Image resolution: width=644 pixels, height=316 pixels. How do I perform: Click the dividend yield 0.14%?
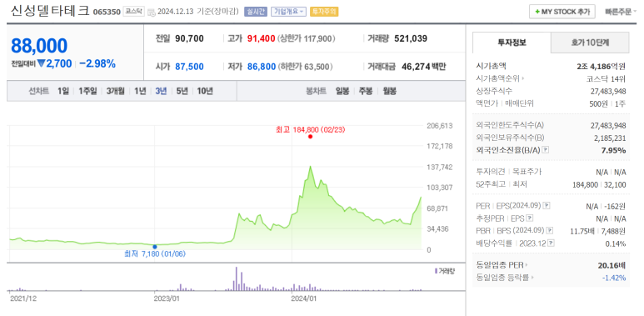click(x=616, y=244)
